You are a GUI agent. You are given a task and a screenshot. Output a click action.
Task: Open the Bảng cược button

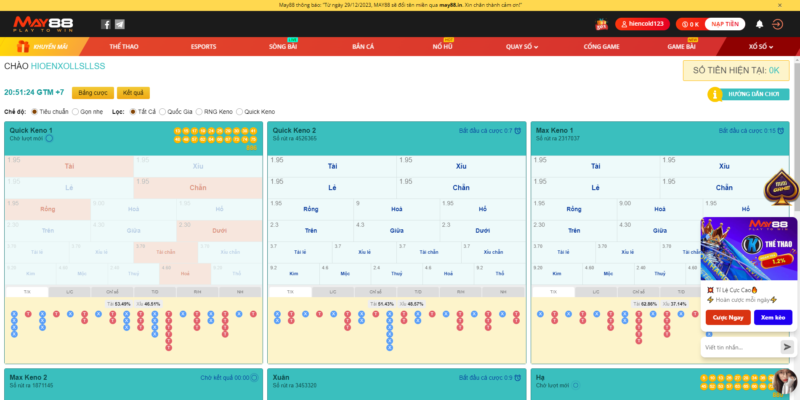93,93
